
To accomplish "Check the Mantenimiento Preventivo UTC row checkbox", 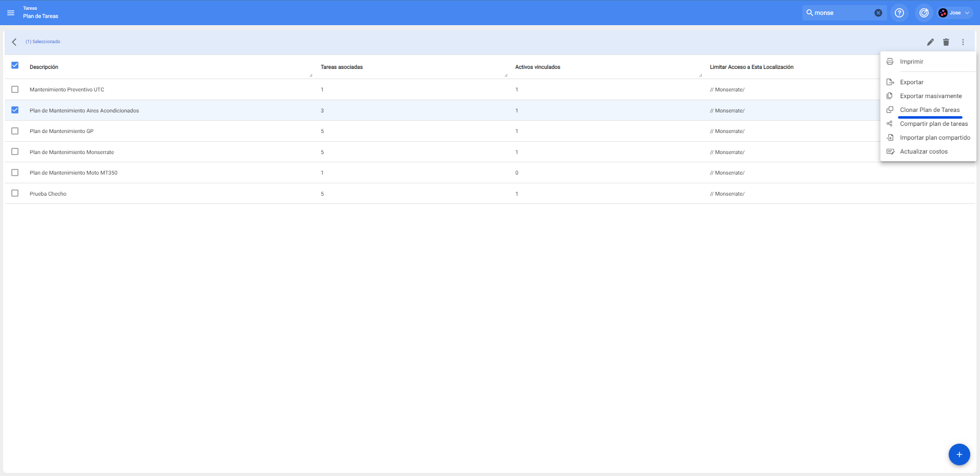I will point(15,89).
